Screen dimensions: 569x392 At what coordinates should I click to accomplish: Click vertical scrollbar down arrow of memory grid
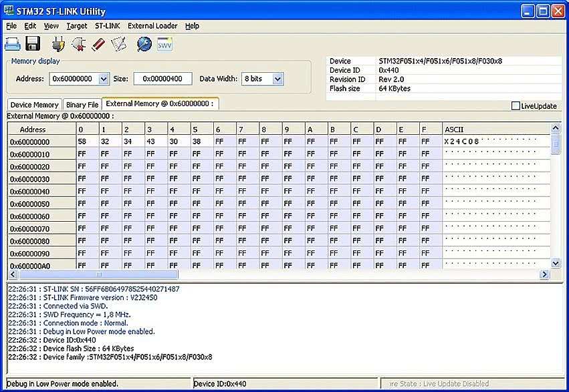[555, 263]
